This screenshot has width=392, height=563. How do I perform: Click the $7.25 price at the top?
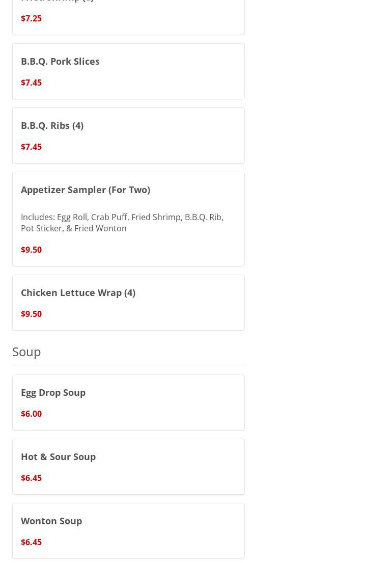(x=31, y=18)
